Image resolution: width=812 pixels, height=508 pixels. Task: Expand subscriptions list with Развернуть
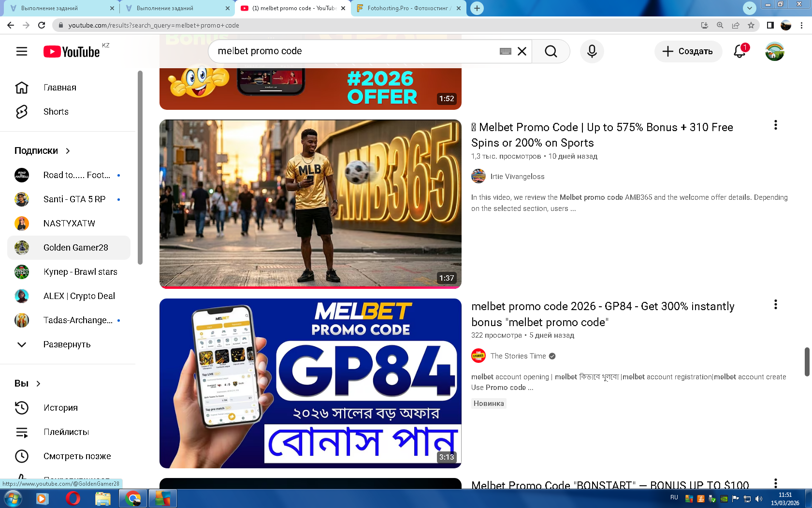point(69,344)
